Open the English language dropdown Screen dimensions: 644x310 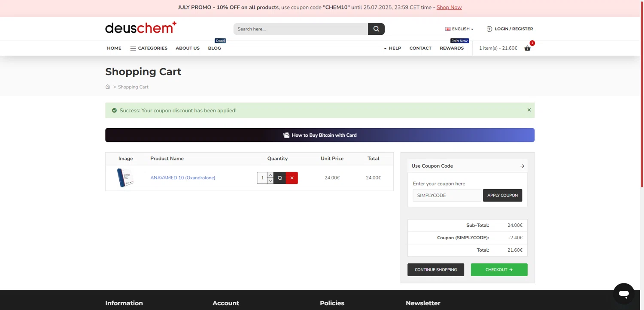(x=459, y=29)
